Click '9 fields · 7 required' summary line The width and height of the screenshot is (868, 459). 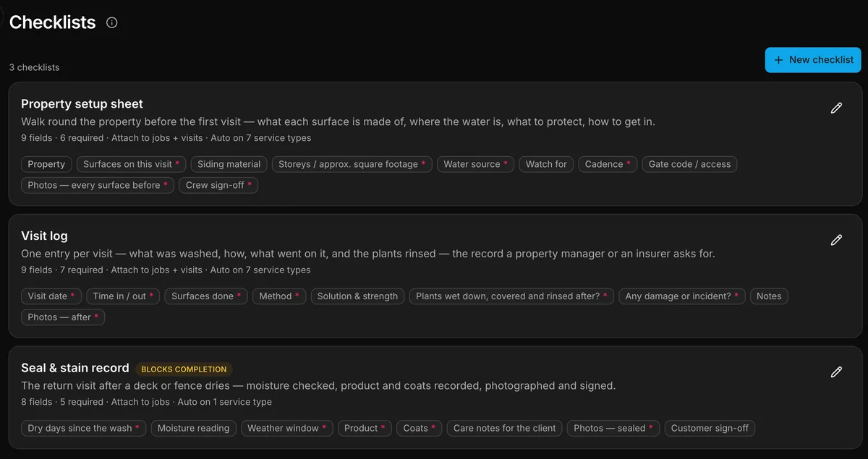166,270
